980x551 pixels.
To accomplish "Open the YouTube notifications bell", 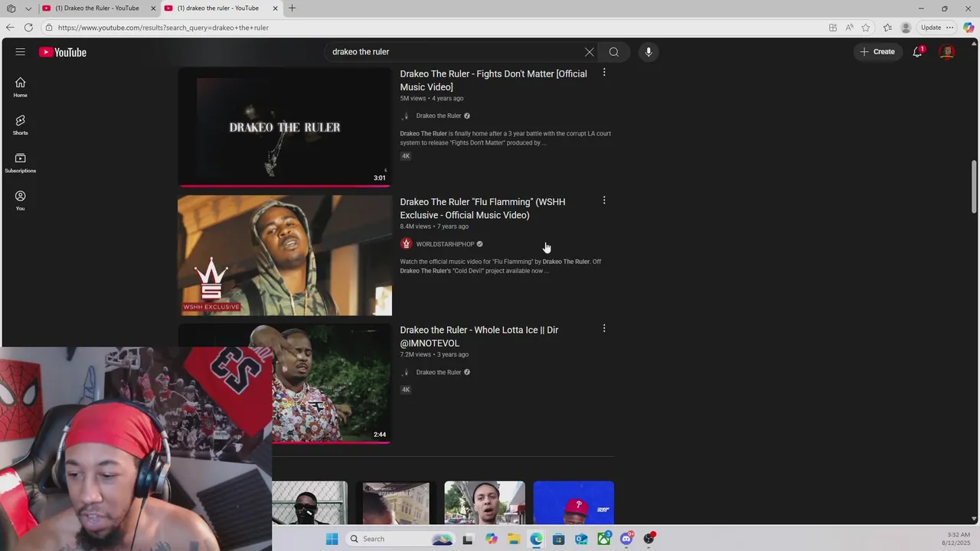I will click(917, 52).
